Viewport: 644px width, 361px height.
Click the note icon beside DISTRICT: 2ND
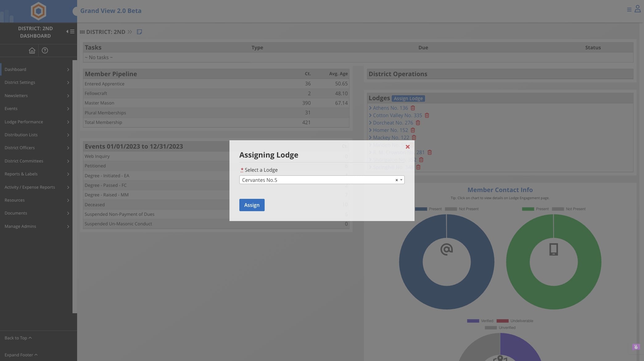pos(139,32)
